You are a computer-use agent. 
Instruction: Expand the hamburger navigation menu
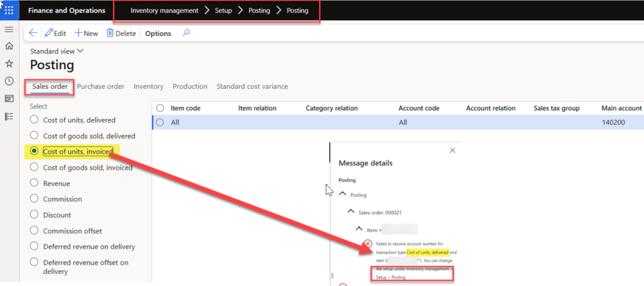(x=9, y=30)
